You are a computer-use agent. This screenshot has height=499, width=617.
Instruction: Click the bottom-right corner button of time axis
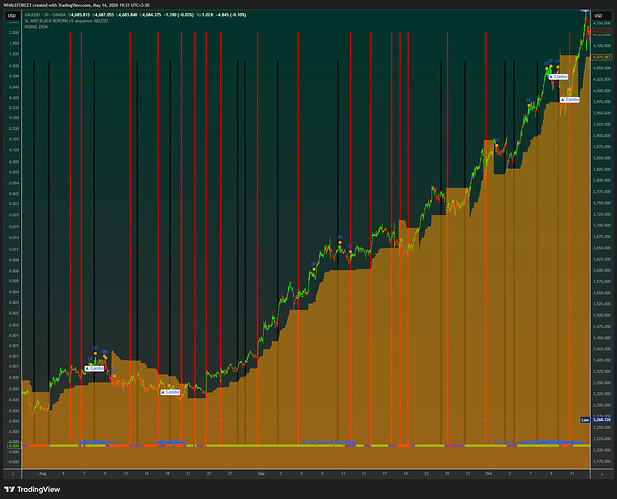[x=602, y=474]
